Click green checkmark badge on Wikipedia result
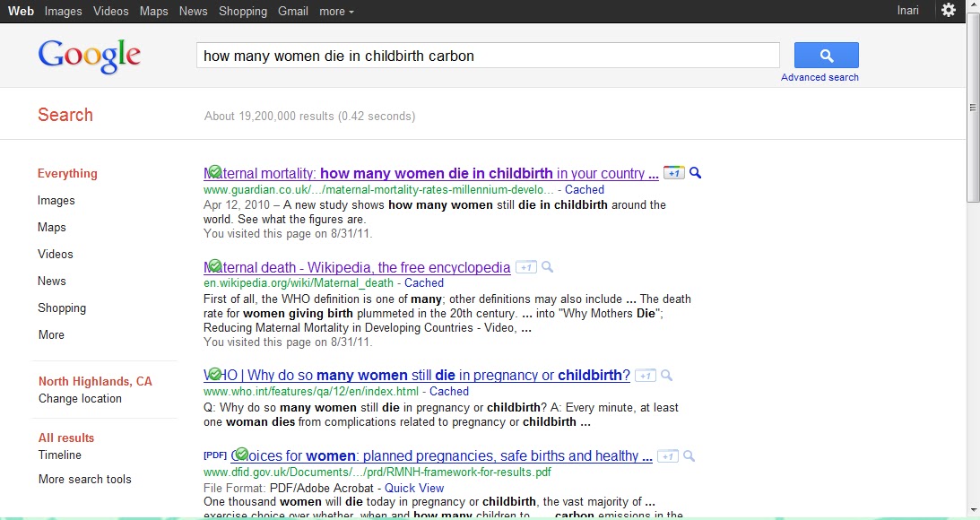This screenshot has height=520, width=980. [214, 265]
